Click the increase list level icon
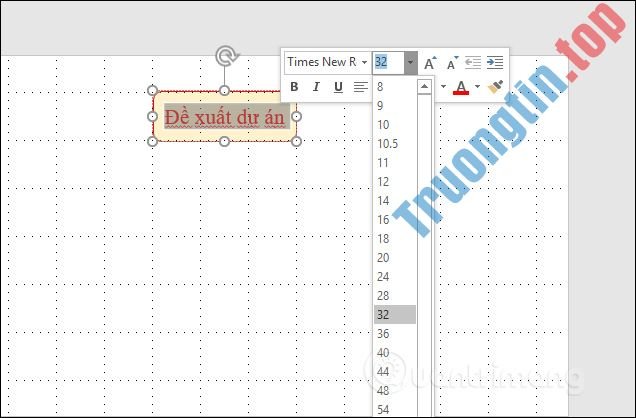Screen dimensions: 636x418 pos(495,62)
